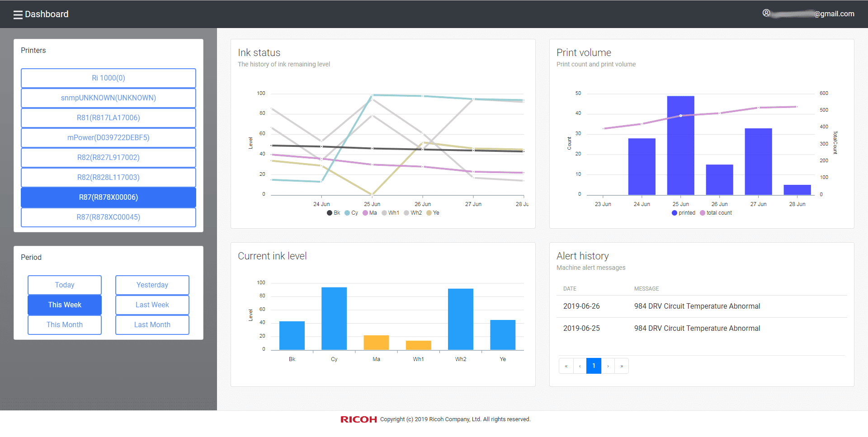Jump to first page of Alert history

click(x=566, y=366)
